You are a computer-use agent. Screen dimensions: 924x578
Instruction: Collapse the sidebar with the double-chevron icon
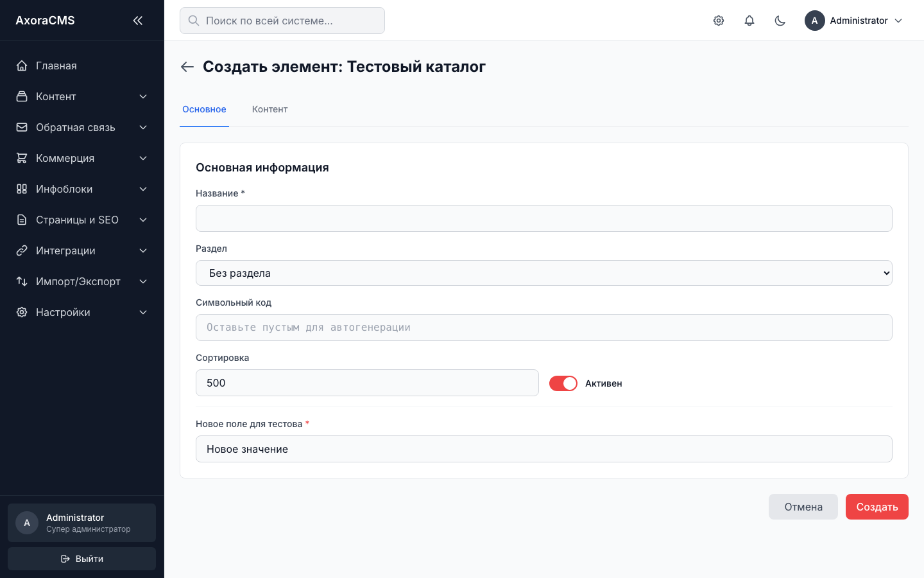pos(138,21)
